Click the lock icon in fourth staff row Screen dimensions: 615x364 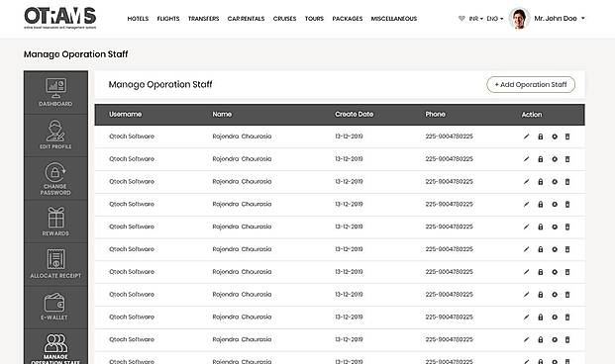[541, 205]
